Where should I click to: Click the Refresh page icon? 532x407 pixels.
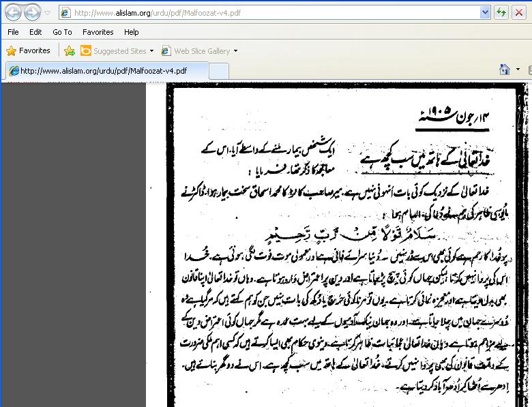point(501,12)
